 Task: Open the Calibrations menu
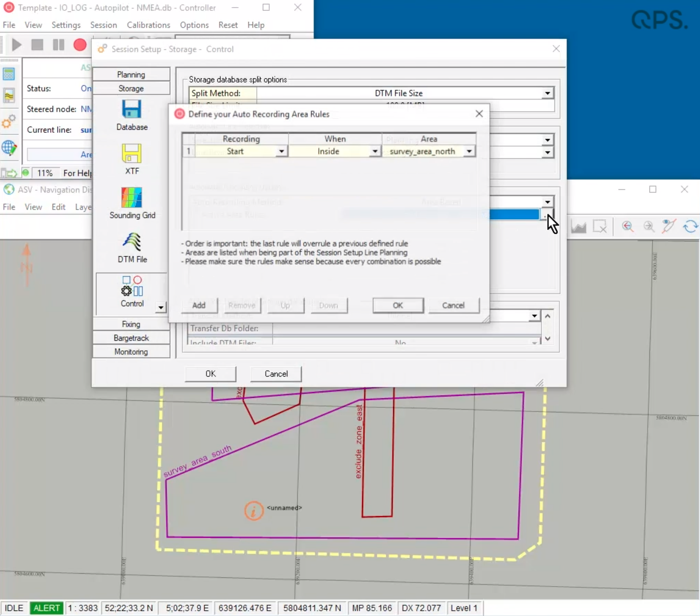tap(148, 25)
